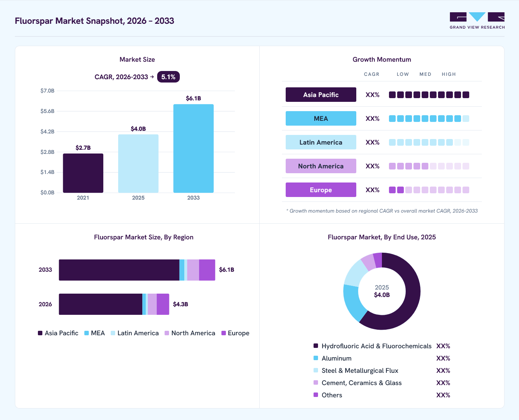Click the MEA legend swatch under region chart
Image resolution: width=519 pixels, height=420 pixels.
pyautogui.click(x=87, y=333)
